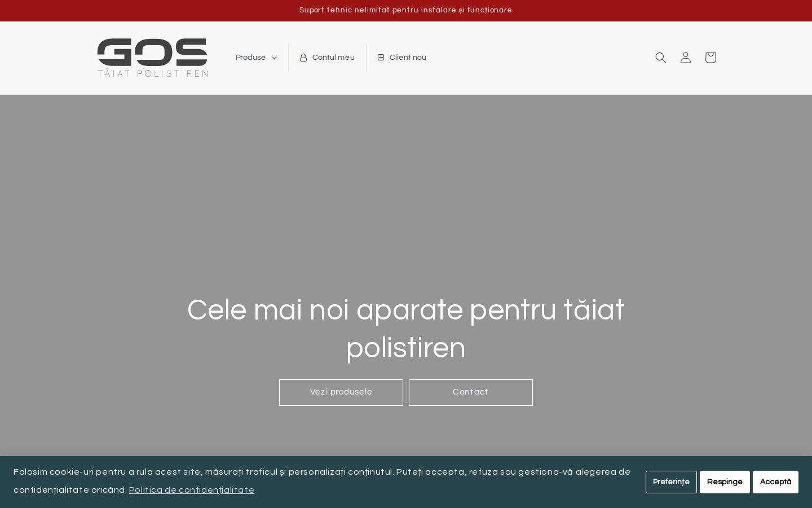Open cookie Preferințe settings
This screenshot has width=812, height=508.
(x=671, y=482)
